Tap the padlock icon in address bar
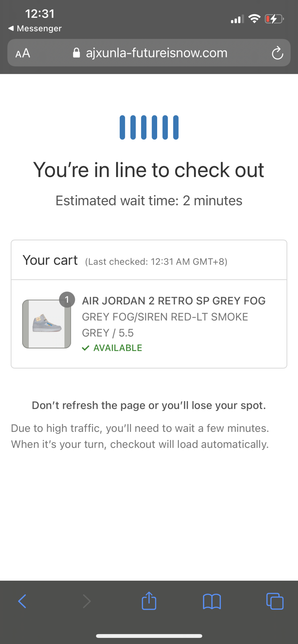Screen dimensions: 298x644 point(76,53)
